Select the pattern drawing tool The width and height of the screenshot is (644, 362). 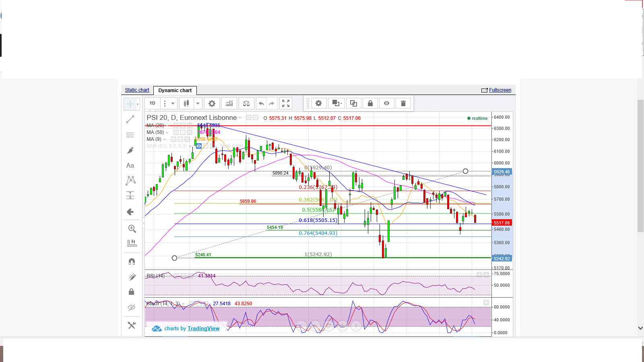tap(130, 181)
